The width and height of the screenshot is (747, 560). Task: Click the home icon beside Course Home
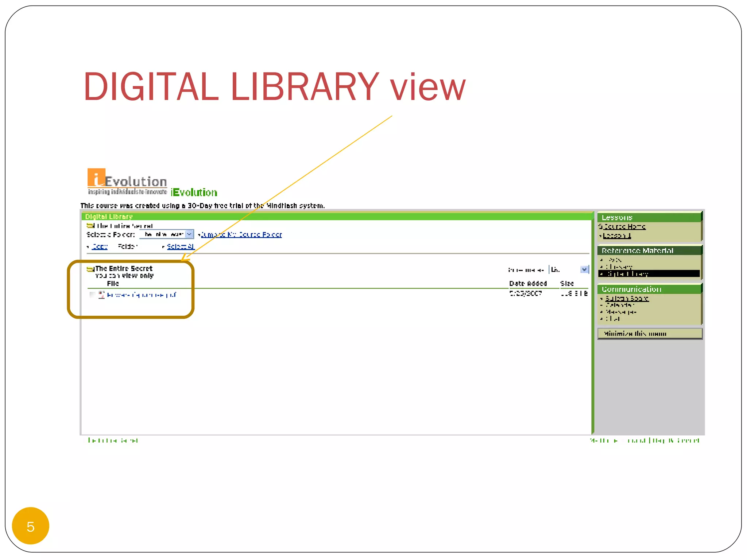pyautogui.click(x=600, y=226)
